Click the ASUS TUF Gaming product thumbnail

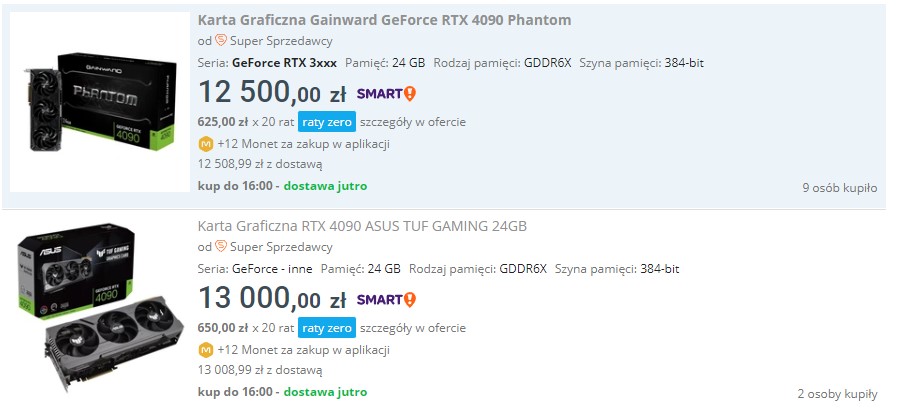click(x=100, y=310)
